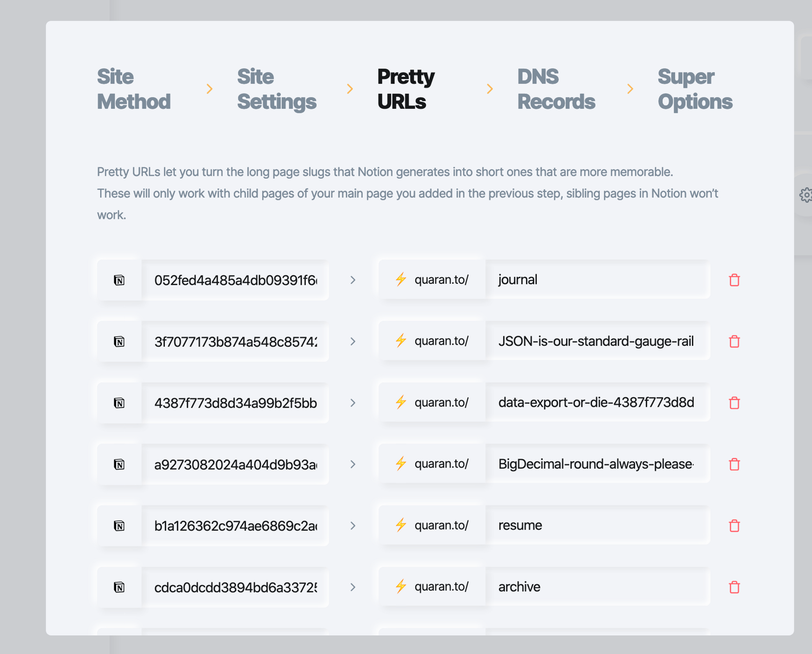Delete the journal pretty URL row
Screen dimensions: 812x654
tap(734, 280)
